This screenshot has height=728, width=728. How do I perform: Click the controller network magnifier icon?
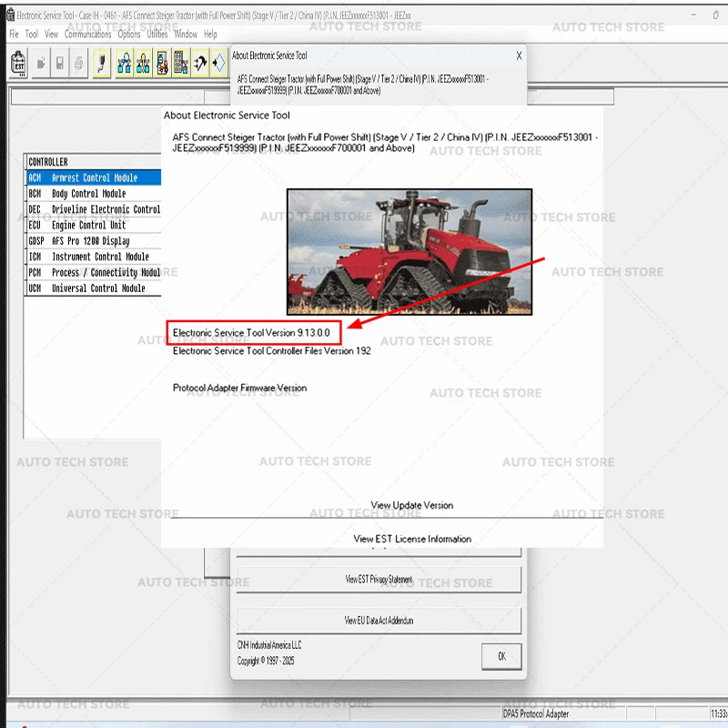(x=124, y=63)
